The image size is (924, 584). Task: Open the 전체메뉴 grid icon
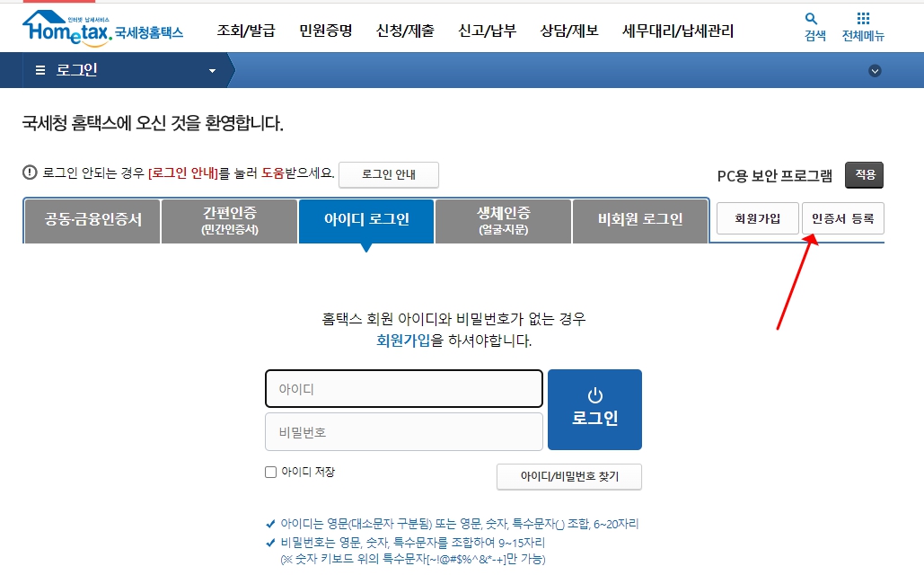(x=863, y=18)
